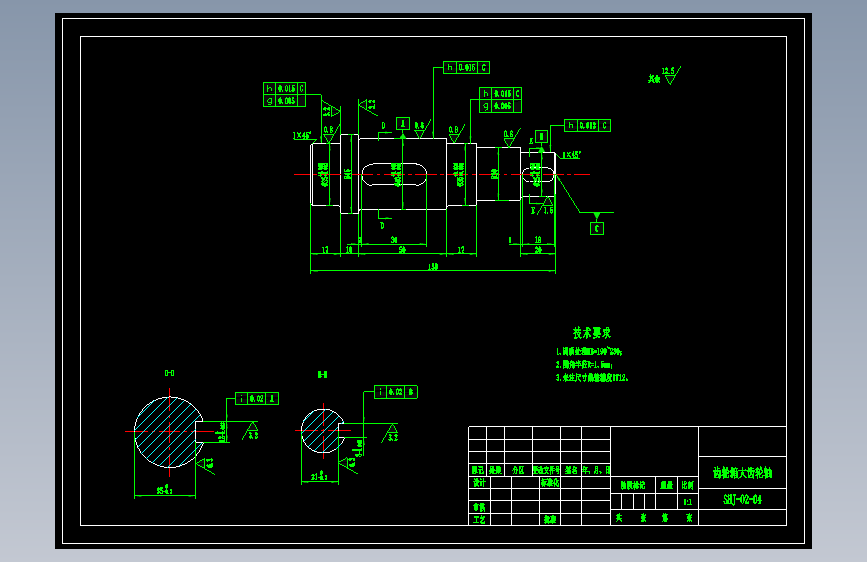Select the rightmost tolerance frame h 0.013 C
Screen dimensions: 867x562
click(587, 126)
